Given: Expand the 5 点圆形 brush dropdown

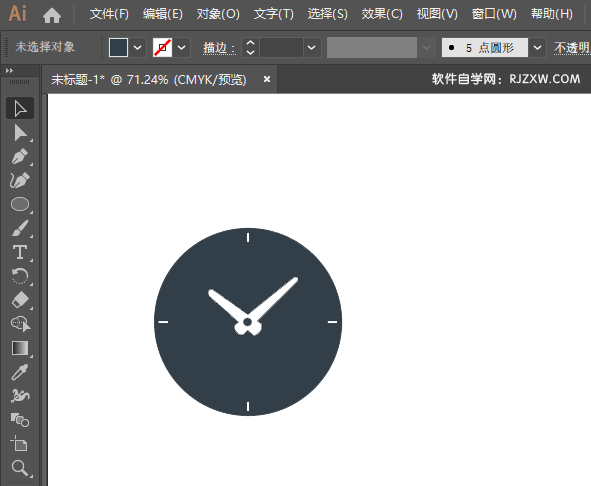Looking at the screenshot, I should pyautogui.click(x=537, y=48).
